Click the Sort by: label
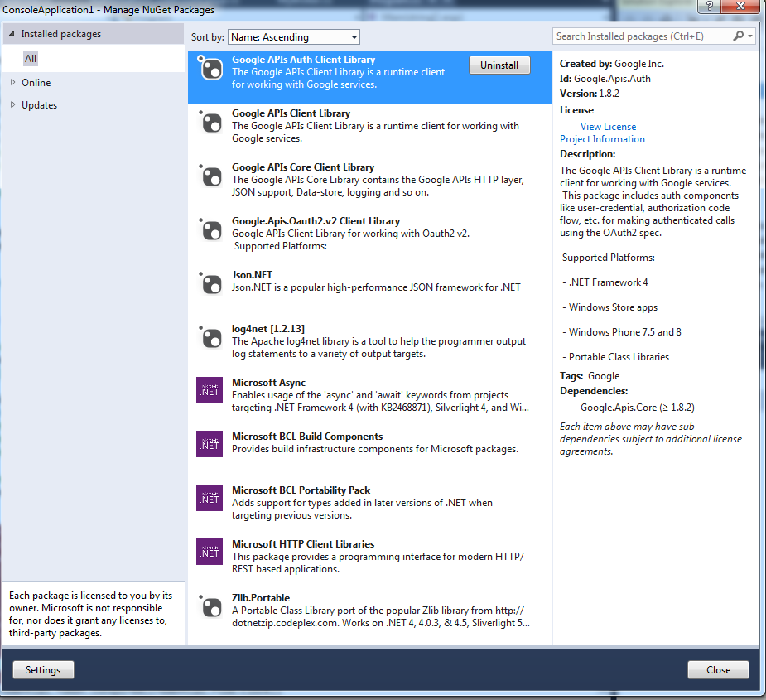 pos(208,37)
